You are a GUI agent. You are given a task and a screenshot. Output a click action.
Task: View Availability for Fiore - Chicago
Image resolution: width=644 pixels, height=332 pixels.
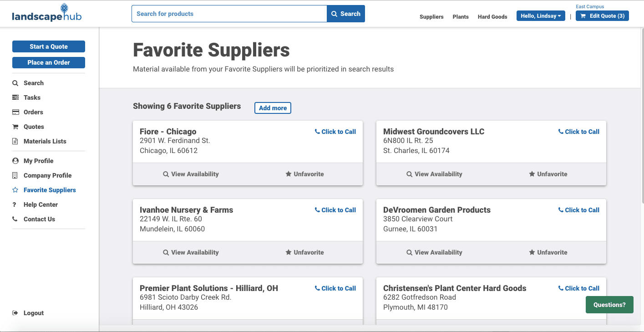pyautogui.click(x=191, y=174)
